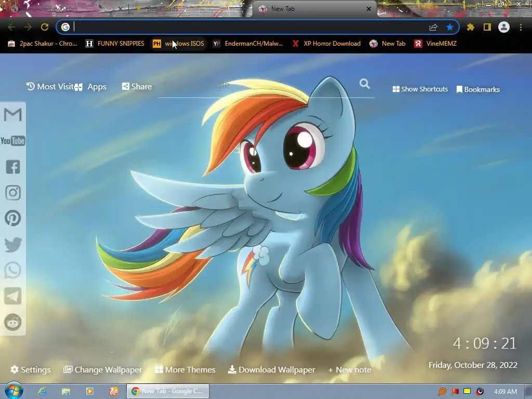Click the 4:09:21 clock on page
This screenshot has height=399, width=532.
[485, 343]
